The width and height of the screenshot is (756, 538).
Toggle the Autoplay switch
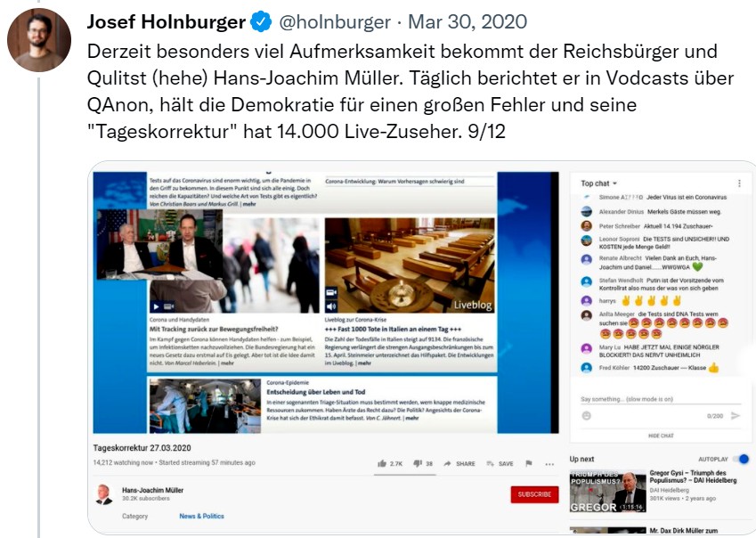tap(743, 459)
